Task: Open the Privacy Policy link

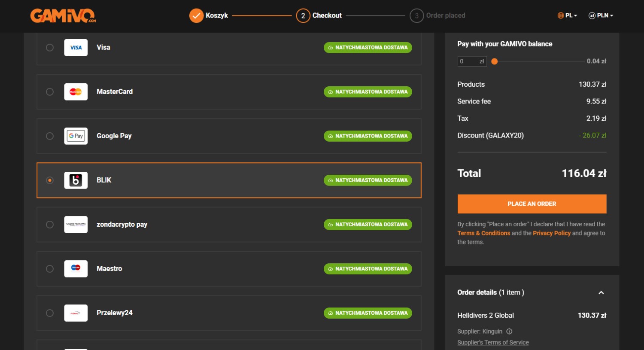Action: [x=552, y=233]
